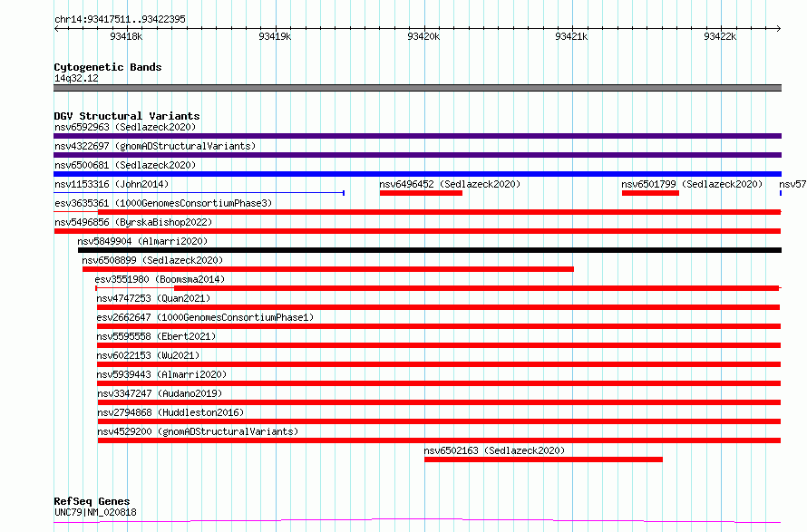Open the UNC79|NM_020818 gene label
Image resolution: width=807 pixels, height=532 pixels.
(95, 512)
